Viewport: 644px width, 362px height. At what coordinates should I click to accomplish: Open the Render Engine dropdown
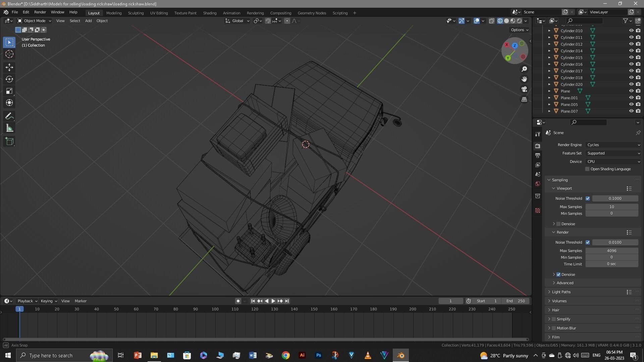(613, 145)
